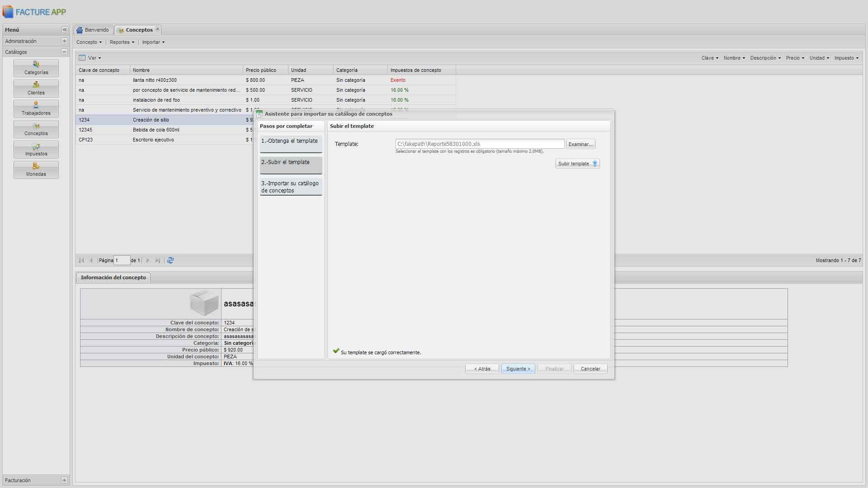The image size is (868, 488).
Task: Open the Ver view dropdown
Action: pyautogui.click(x=90, y=58)
